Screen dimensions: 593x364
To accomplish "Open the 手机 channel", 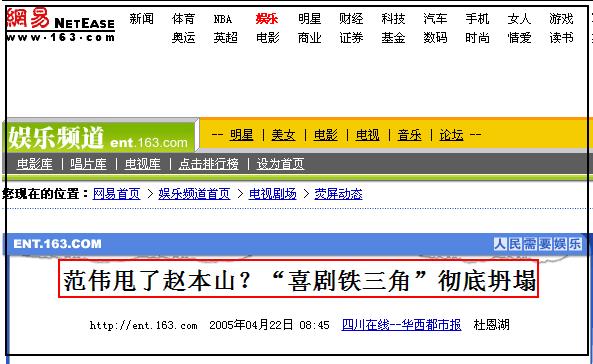I will [477, 19].
